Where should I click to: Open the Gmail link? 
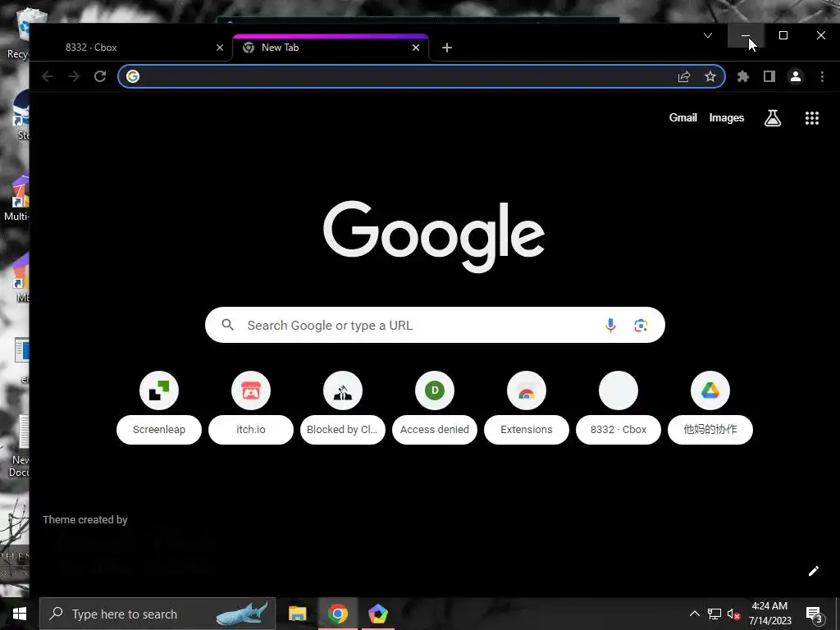[683, 118]
